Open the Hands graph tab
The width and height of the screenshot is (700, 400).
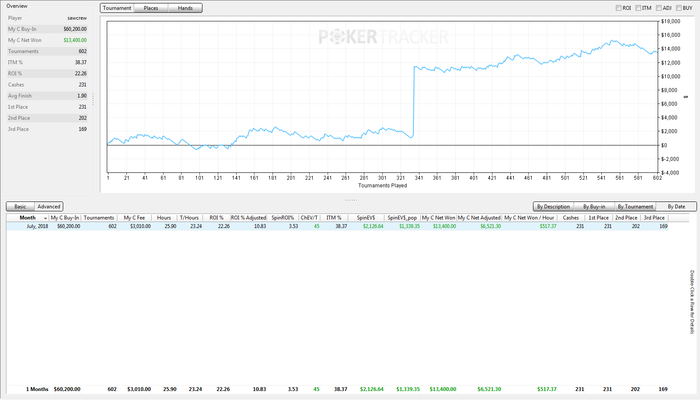(x=185, y=8)
